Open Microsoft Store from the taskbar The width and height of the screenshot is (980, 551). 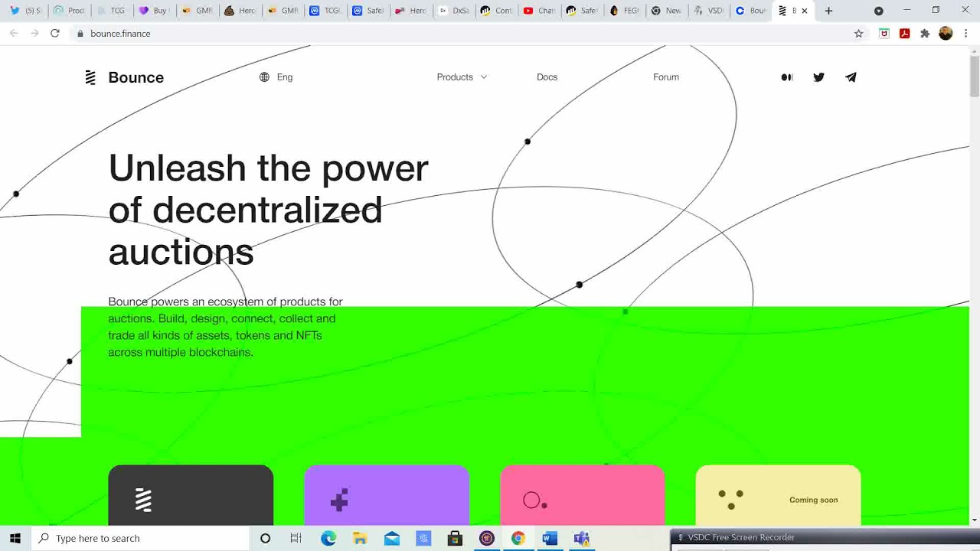(x=455, y=538)
